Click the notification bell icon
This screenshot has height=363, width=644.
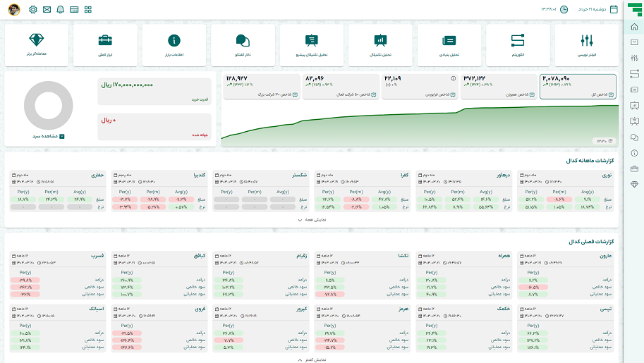(61, 9)
